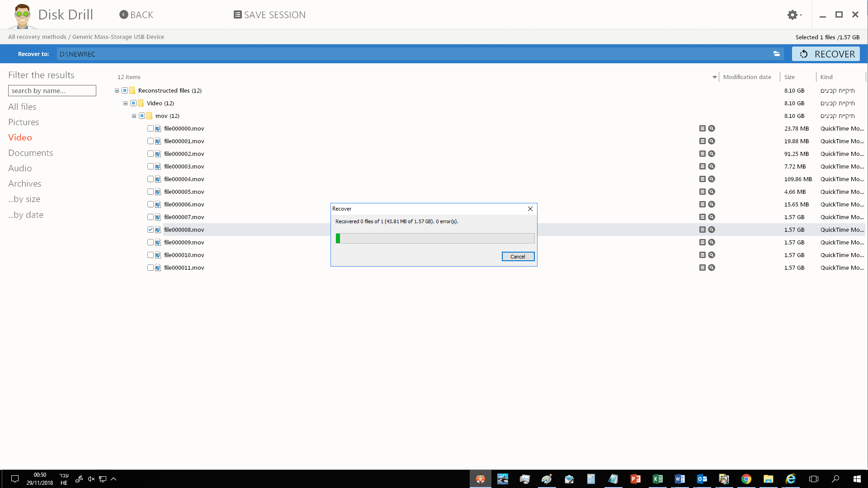Click the RECOVER button
The height and width of the screenshot is (488, 868).
[826, 54]
